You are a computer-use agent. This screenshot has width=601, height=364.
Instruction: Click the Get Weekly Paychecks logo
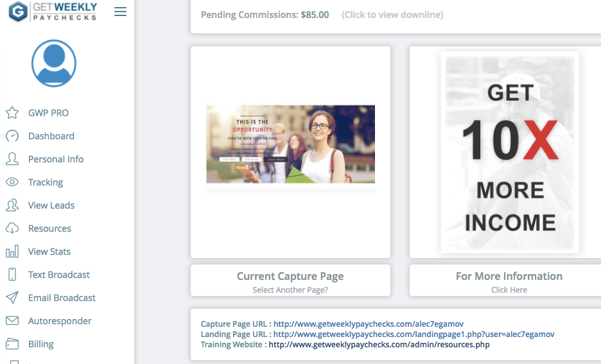53,12
